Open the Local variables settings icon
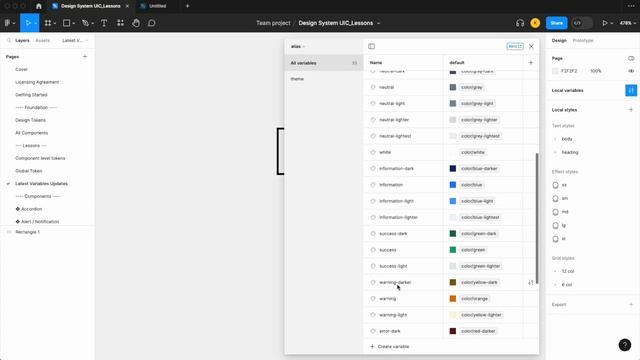Screen dimensions: 640x360 [631, 90]
